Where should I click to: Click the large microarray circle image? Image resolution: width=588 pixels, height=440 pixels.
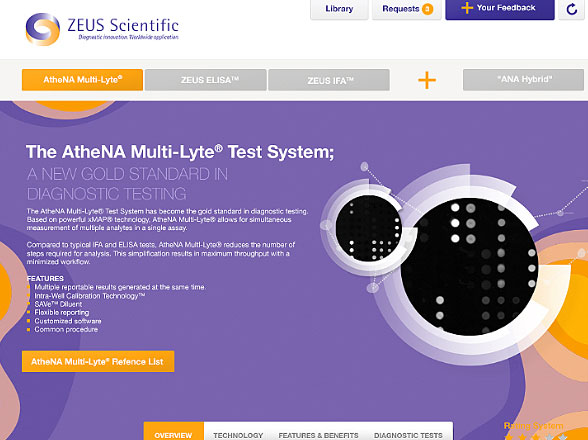tap(470, 266)
